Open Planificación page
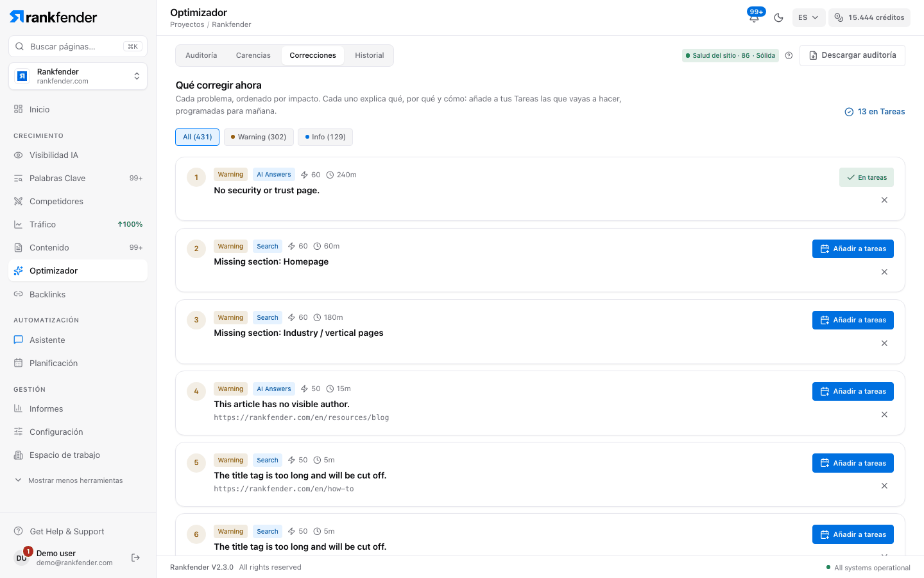The image size is (924, 578). (x=78, y=363)
